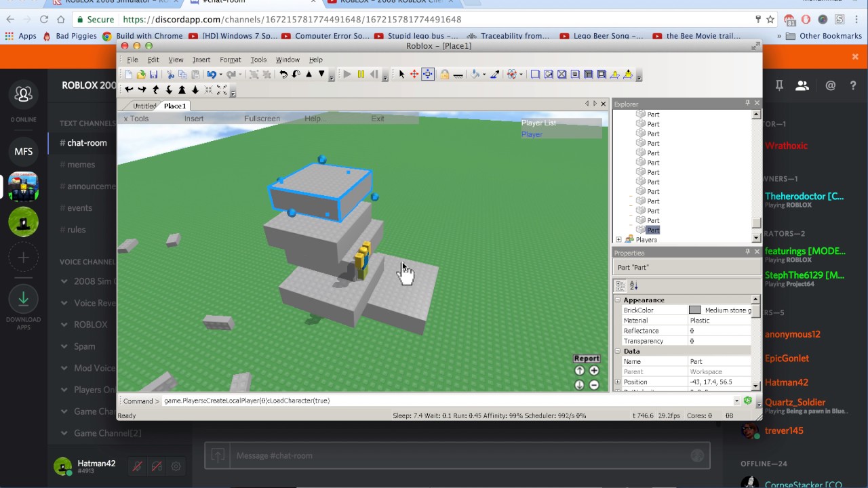Screen dimensions: 868x488
Task: Collapse the Data property category
Action: click(x=618, y=351)
